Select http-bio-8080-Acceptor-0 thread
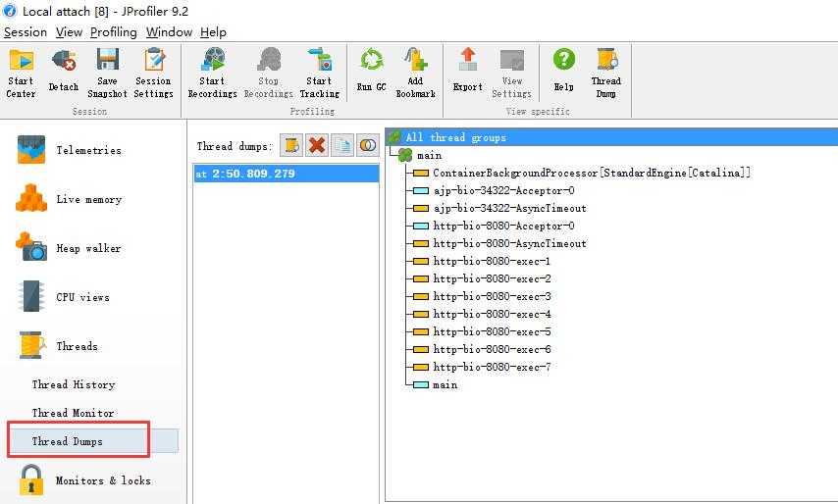838x504 pixels. 494,226
